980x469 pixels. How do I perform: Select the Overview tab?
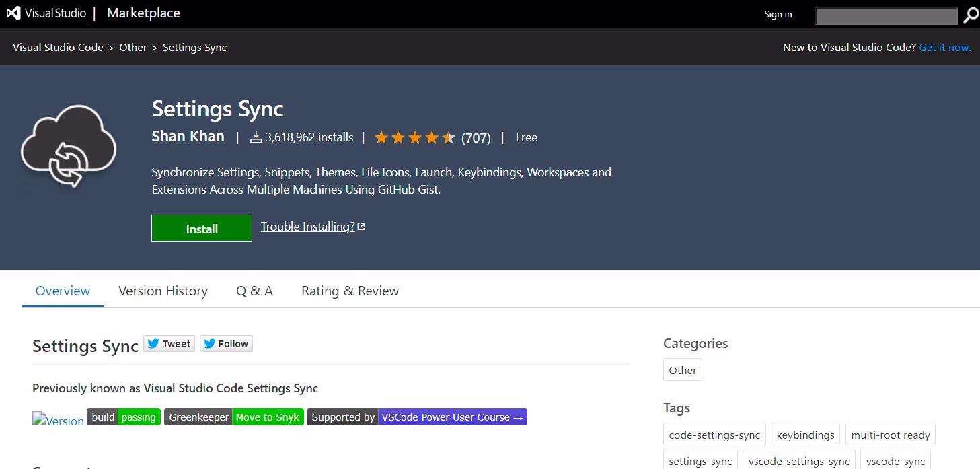pyautogui.click(x=63, y=291)
